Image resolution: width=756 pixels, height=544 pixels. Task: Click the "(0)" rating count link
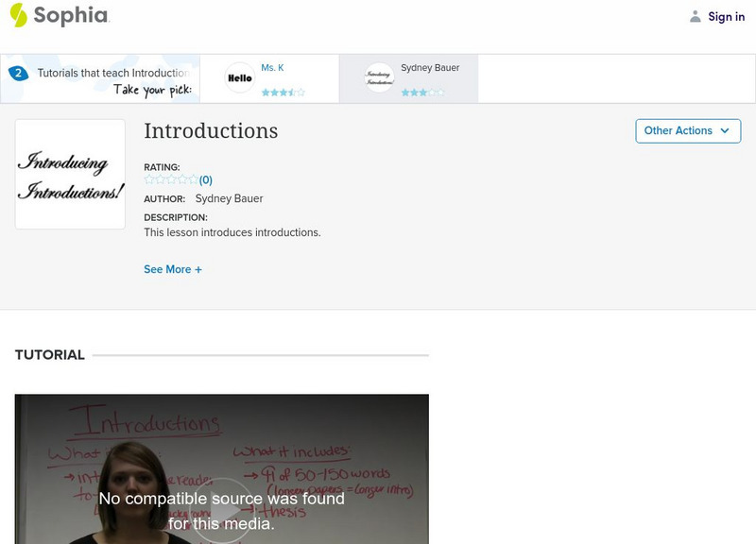pos(205,178)
